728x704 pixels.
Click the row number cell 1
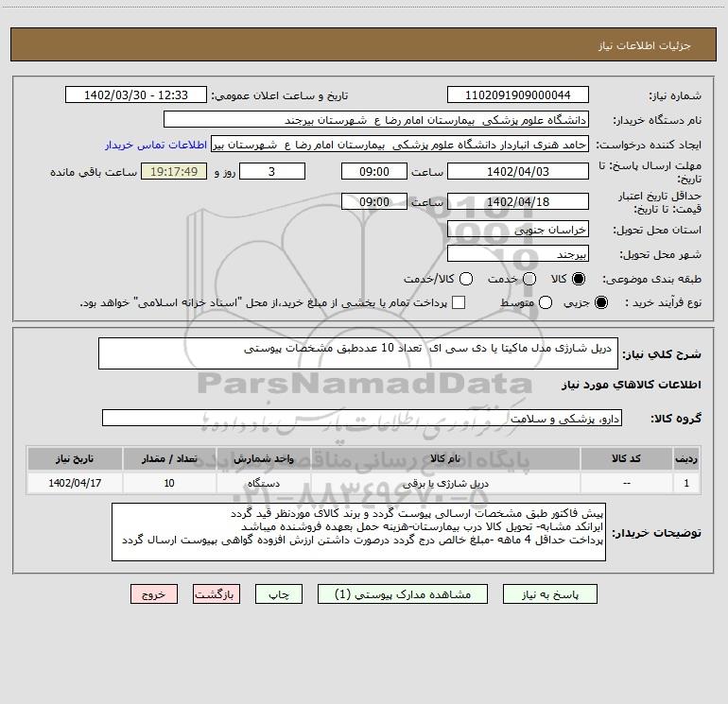[686, 483]
